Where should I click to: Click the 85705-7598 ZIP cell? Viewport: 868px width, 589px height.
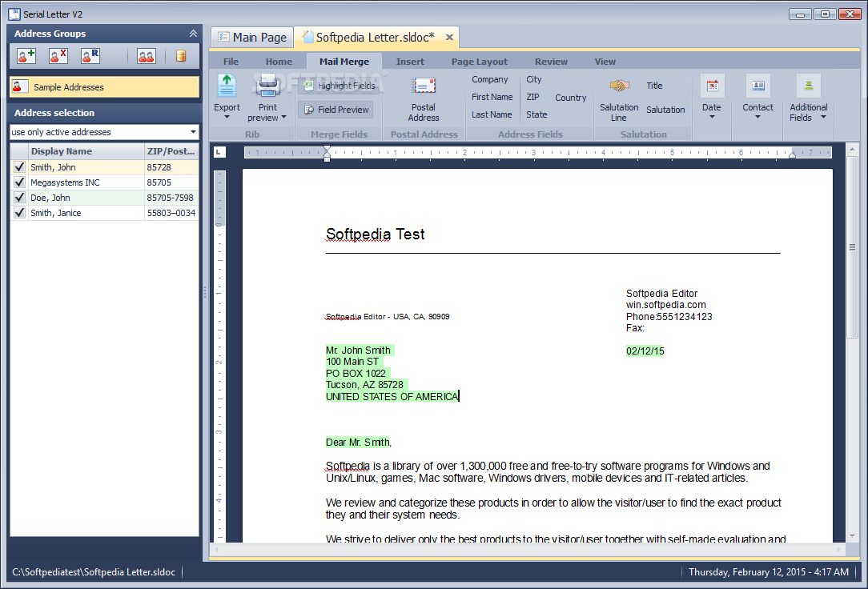point(170,198)
